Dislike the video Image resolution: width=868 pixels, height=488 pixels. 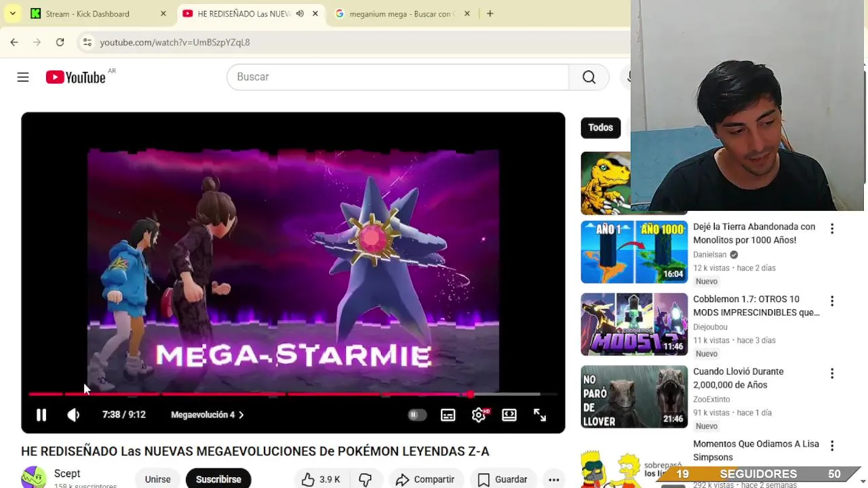(366, 479)
